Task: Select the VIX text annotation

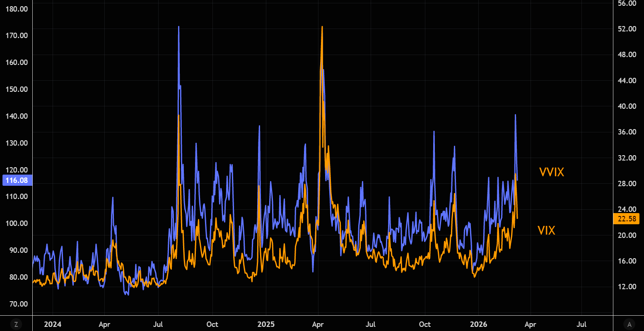Action: [x=546, y=231]
